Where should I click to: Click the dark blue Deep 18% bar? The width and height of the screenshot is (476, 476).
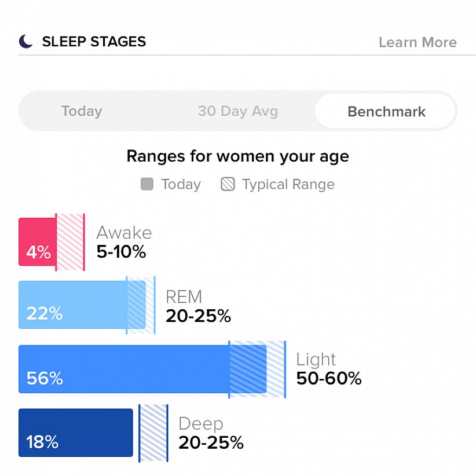[x=75, y=433]
